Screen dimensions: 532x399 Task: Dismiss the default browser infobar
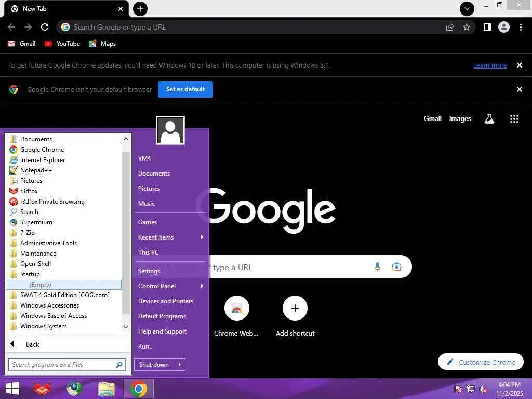519,89
